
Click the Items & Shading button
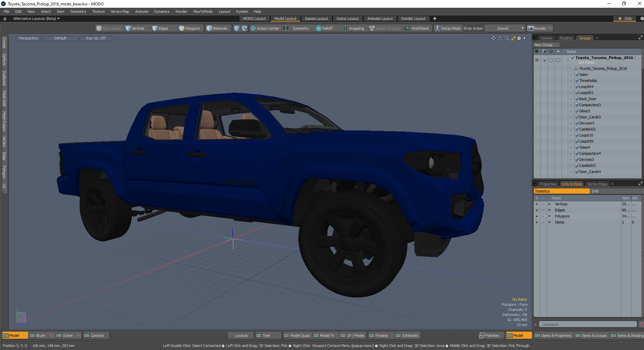[x=627, y=336]
